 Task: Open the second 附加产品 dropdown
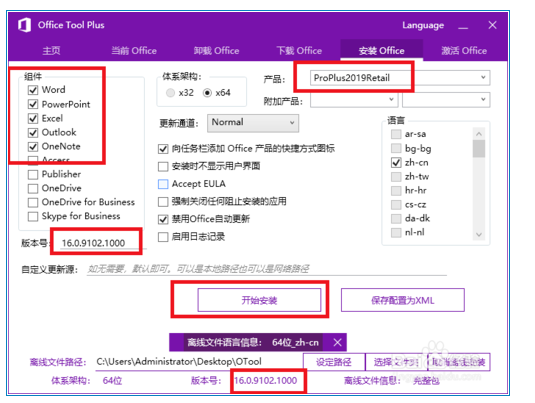[x=446, y=100]
